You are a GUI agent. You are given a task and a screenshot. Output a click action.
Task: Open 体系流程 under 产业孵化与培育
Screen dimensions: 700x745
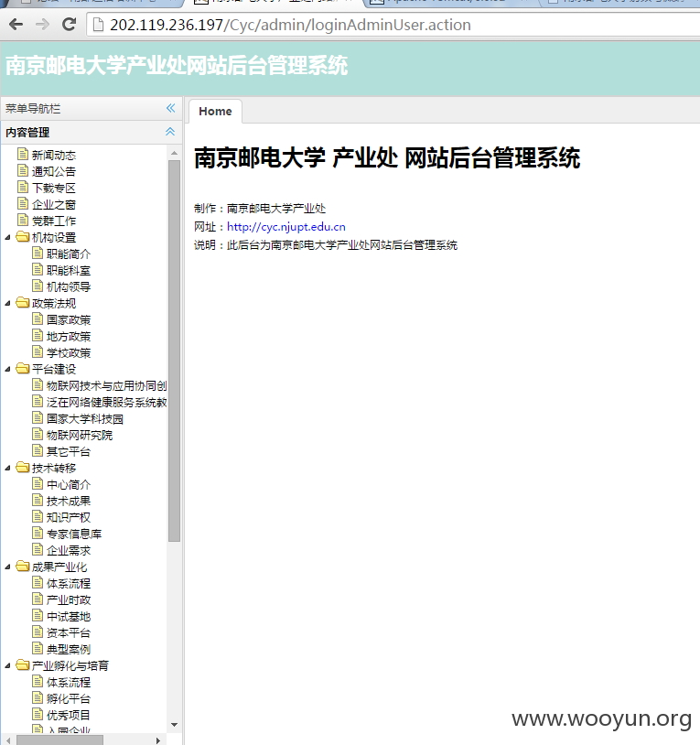(69, 682)
